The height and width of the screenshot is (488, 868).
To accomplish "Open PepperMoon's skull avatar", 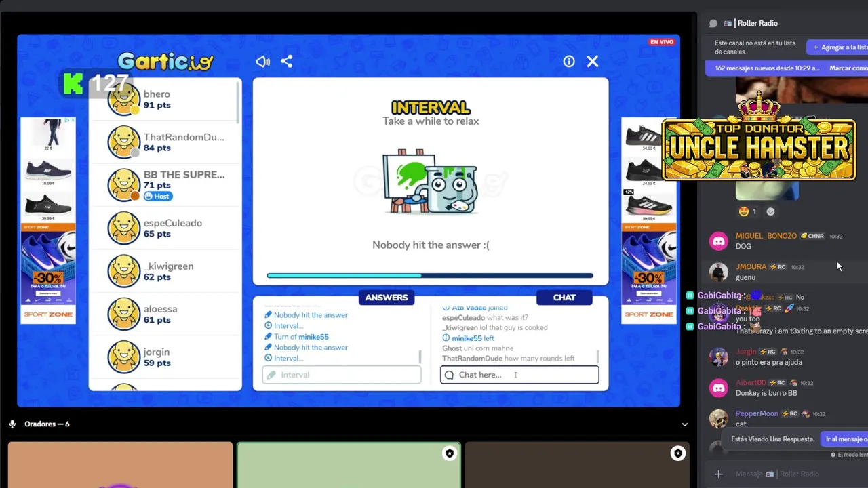I will (x=718, y=419).
